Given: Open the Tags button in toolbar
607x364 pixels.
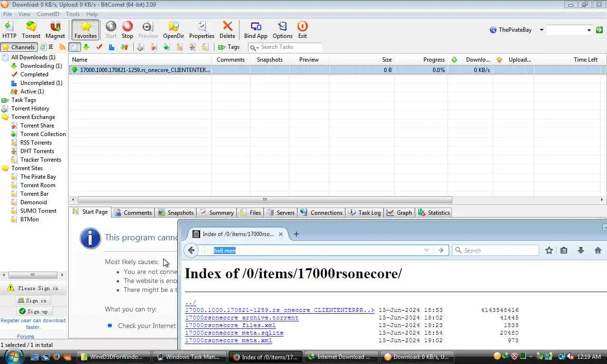Looking at the screenshot, I should [x=229, y=47].
